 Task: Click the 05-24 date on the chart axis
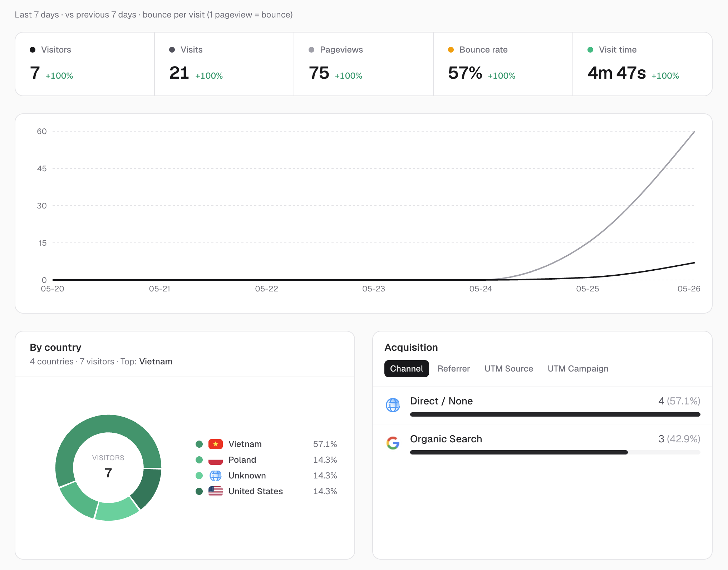pyautogui.click(x=481, y=289)
